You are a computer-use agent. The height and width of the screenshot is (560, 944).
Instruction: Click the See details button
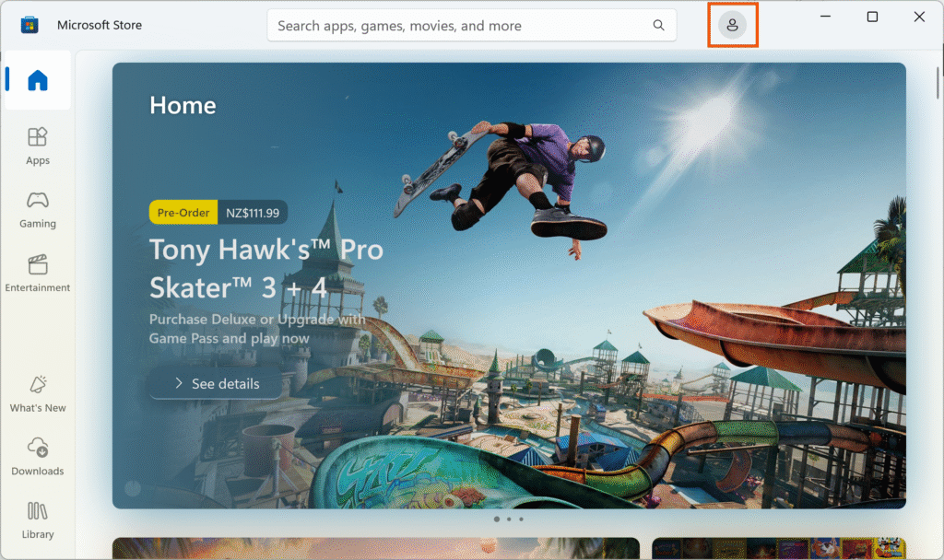pyautogui.click(x=216, y=383)
